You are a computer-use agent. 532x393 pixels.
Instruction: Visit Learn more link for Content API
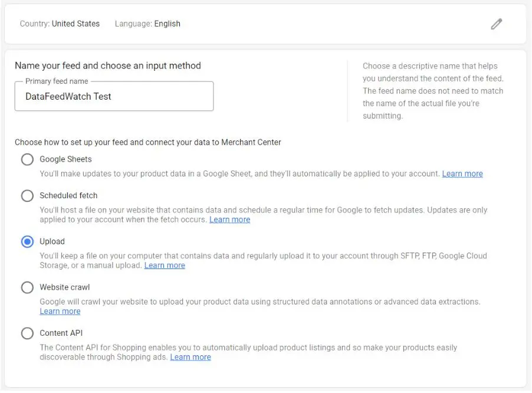191,357
